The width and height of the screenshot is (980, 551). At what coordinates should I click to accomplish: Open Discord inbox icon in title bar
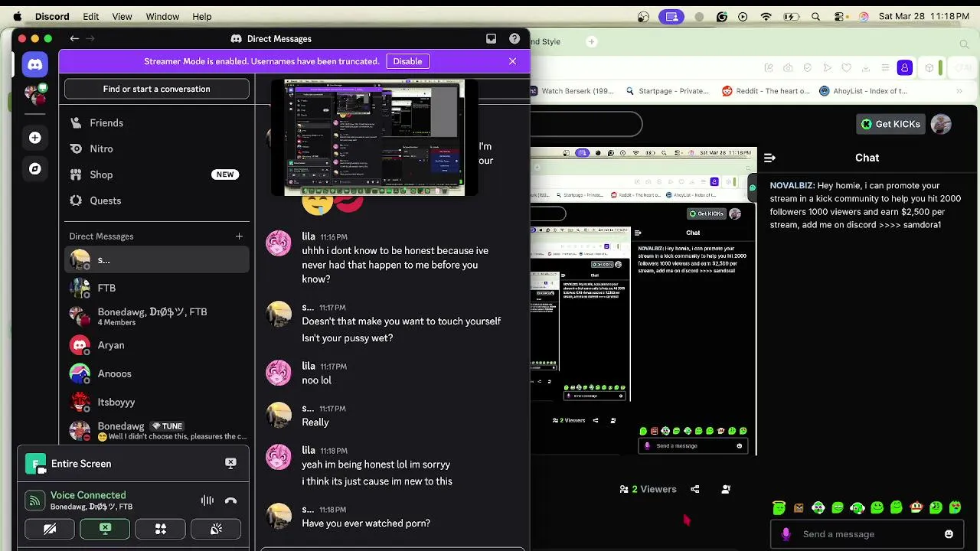[x=491, y=38]
